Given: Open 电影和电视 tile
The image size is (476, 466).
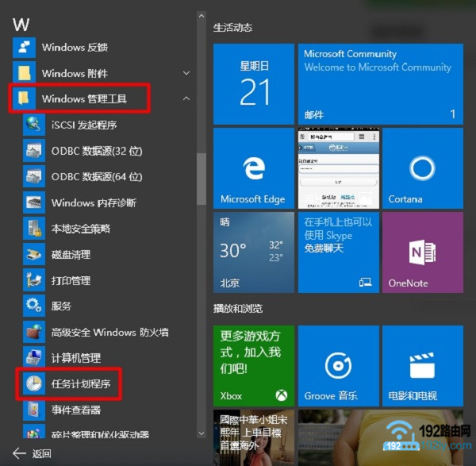Looking at the screenshot, I should coord(423,366).
